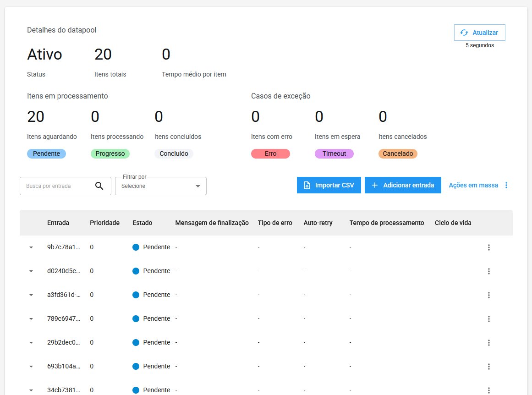532x395 pixels.
Task: Click the Importar CSV button
Action: (329, 185)
